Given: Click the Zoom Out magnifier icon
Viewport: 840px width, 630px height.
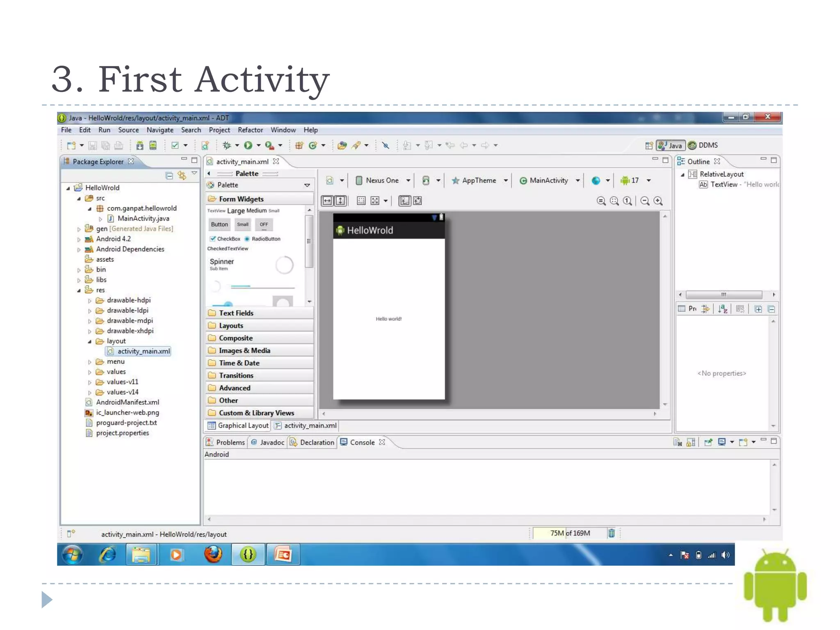Looking at the screenshot, I should pos(645,201).
